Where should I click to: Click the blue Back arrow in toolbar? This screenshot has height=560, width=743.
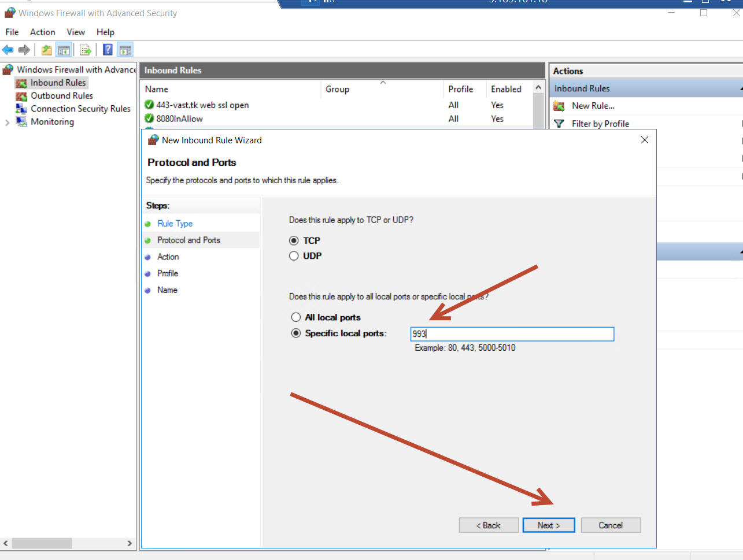tap(8, 50)
